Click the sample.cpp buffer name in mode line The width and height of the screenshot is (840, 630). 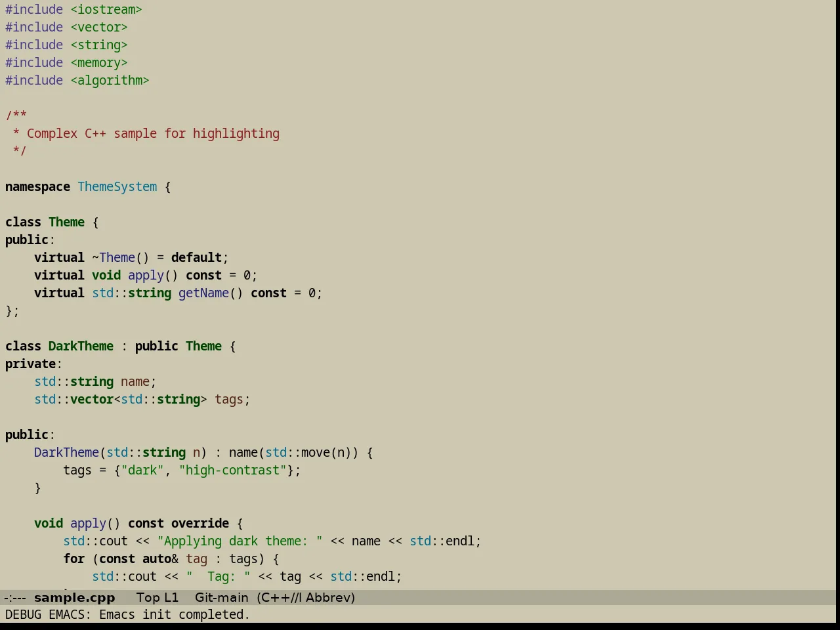[74, 598]
